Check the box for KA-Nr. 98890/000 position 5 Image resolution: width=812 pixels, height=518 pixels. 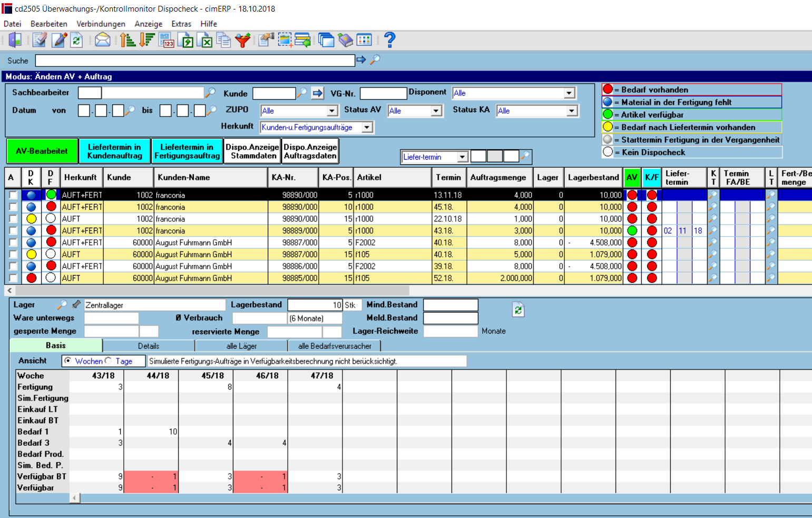click(x=13, y=195)
